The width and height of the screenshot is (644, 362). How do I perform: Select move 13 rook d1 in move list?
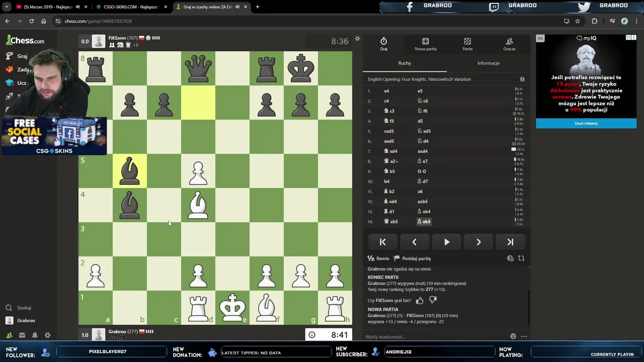pos(389,211)
